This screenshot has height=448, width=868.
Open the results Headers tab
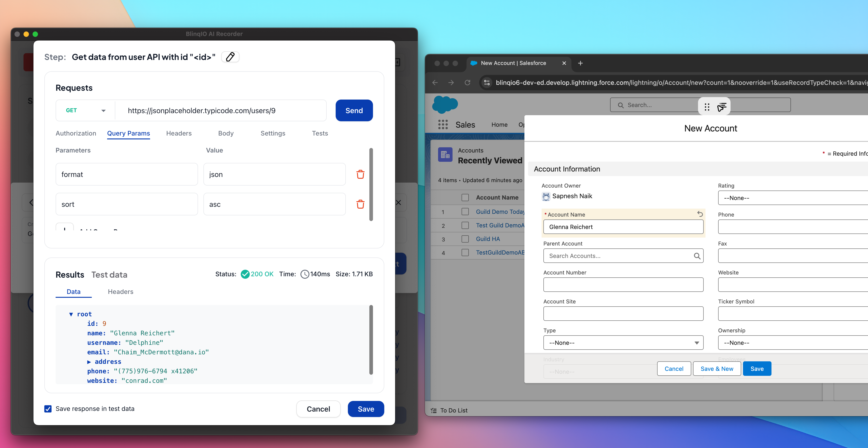pos(120,292)
